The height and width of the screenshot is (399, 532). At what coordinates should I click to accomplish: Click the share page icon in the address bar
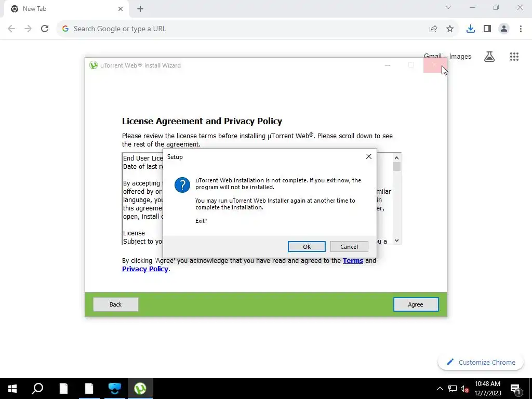pyautogui.click(x=433, y=29)
